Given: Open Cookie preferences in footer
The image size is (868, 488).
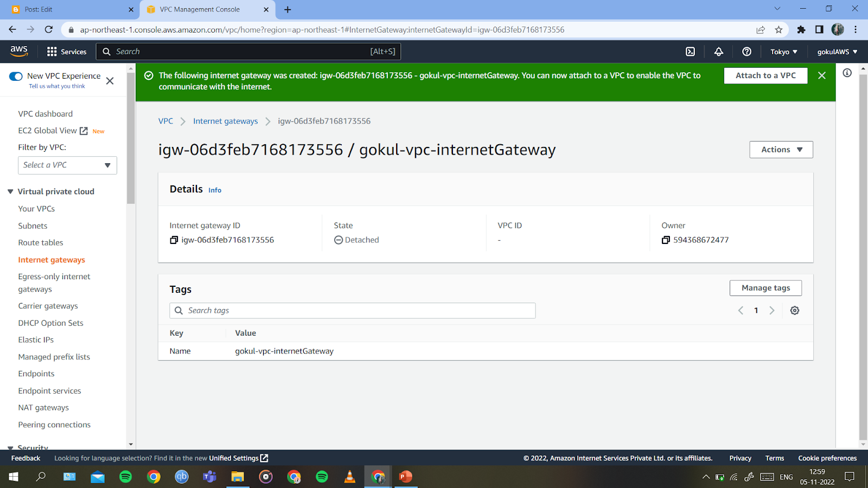Looking at the screenshot, I should (x=827, y=458).
